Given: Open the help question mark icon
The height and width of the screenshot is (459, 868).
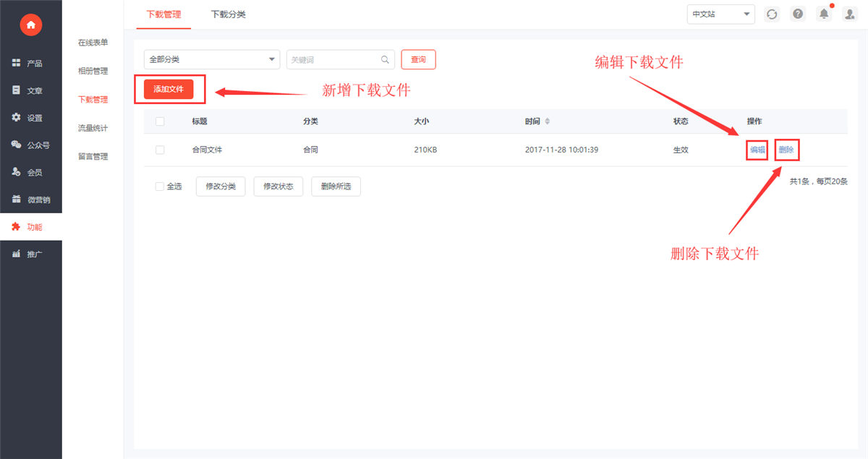Looking at the screenshot, I should pyautogui.click(x=798, y=14).
